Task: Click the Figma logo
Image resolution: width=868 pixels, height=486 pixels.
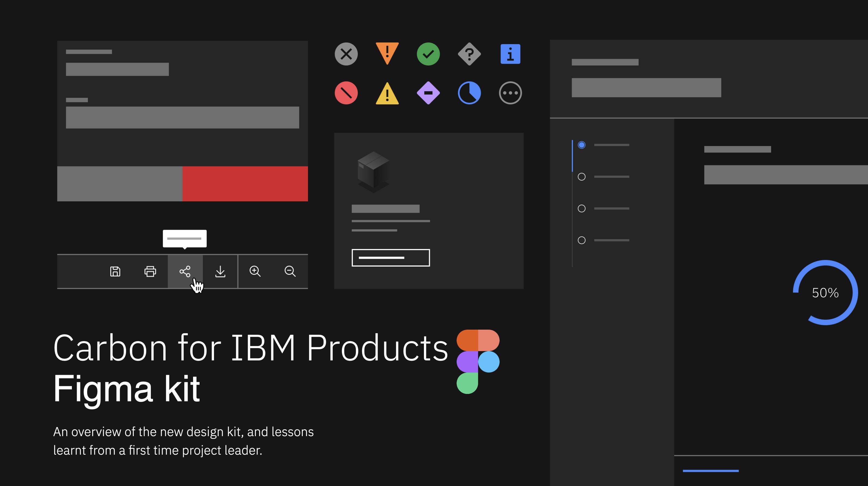Action: point(478,362)
